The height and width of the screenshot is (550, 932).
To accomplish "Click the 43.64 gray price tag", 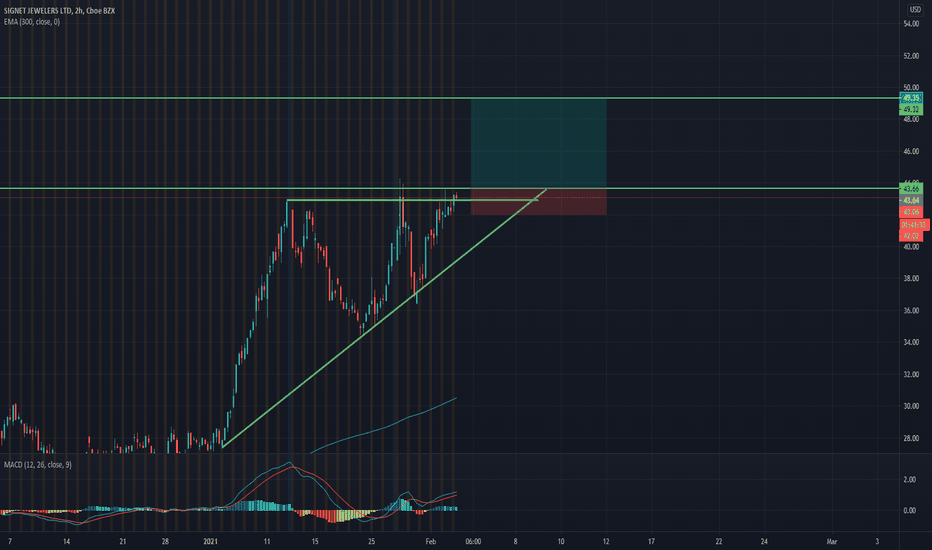I will click(911, 200).
